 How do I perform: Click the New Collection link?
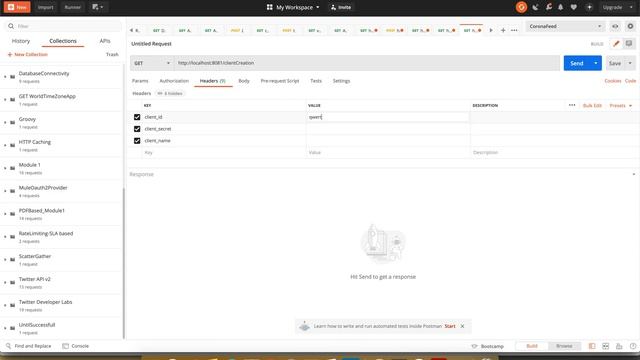click(x=27, y=54)
